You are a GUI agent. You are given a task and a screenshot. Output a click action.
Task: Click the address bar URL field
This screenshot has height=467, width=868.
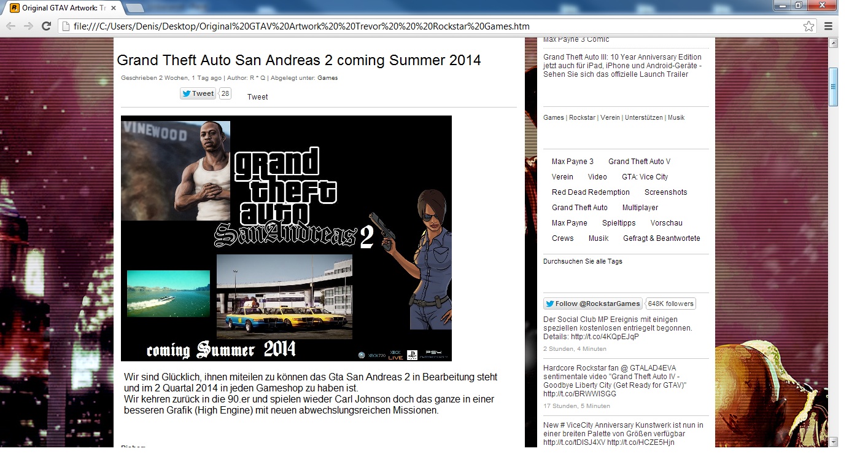430,26
